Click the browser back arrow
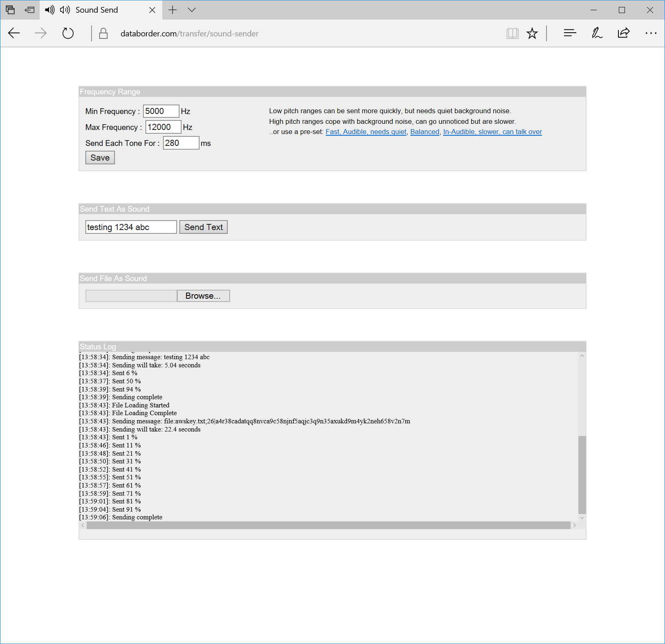 click(x=14, y=34)
